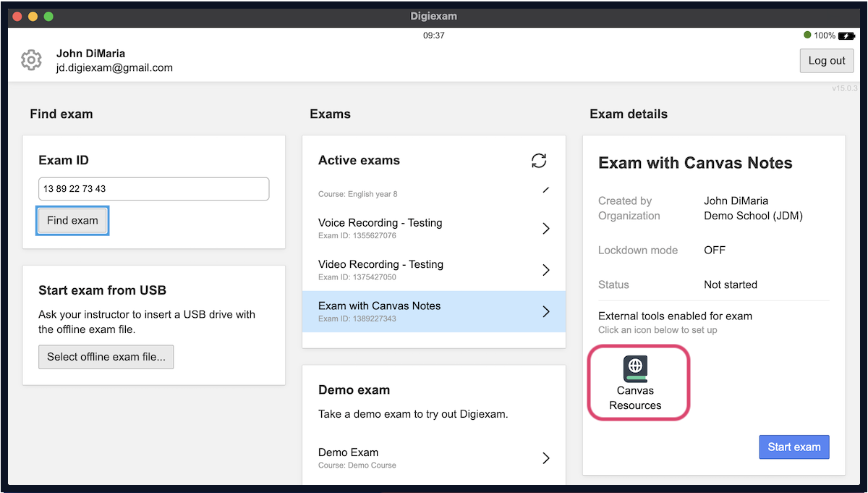Click the Start exam from USB heading
Image resolution: width=868 pixels, height=493 pixels.
102,290
